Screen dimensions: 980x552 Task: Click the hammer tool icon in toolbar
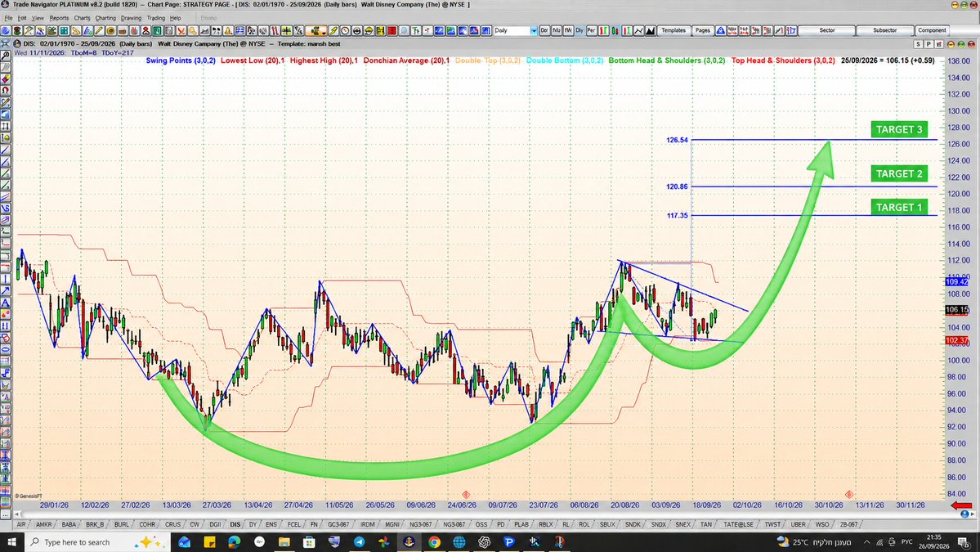29,30
